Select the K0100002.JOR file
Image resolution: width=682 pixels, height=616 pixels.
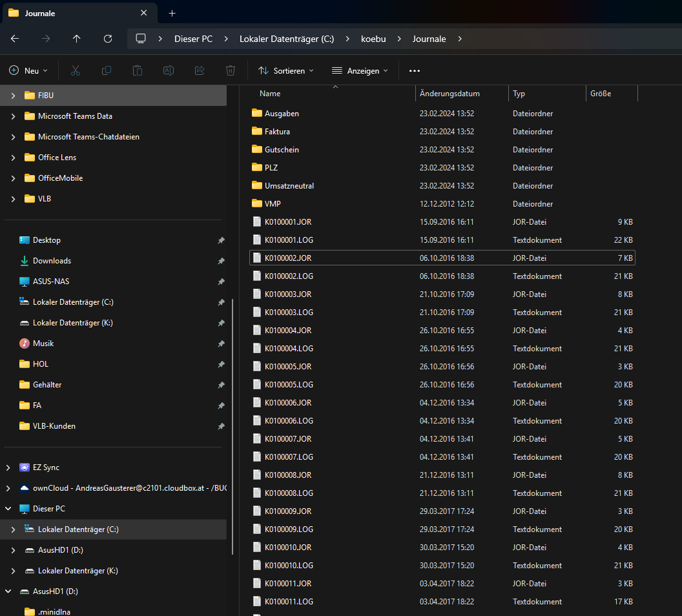click(x=288, y=258)
